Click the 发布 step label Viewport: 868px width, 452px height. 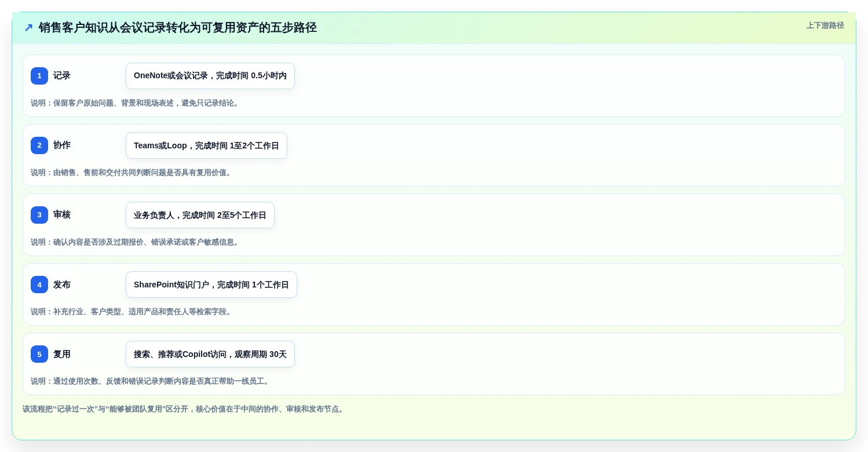62,285
